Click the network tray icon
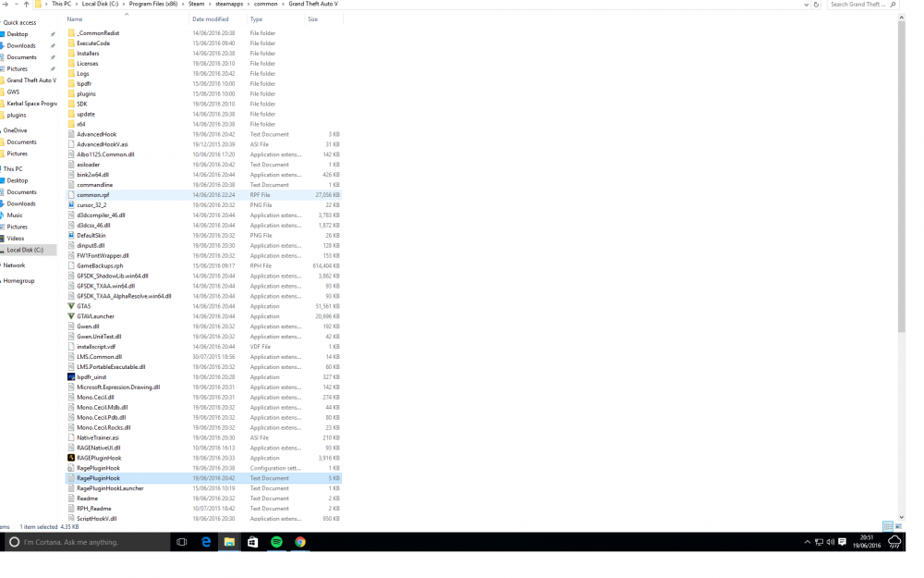 [x=819, y=541]
